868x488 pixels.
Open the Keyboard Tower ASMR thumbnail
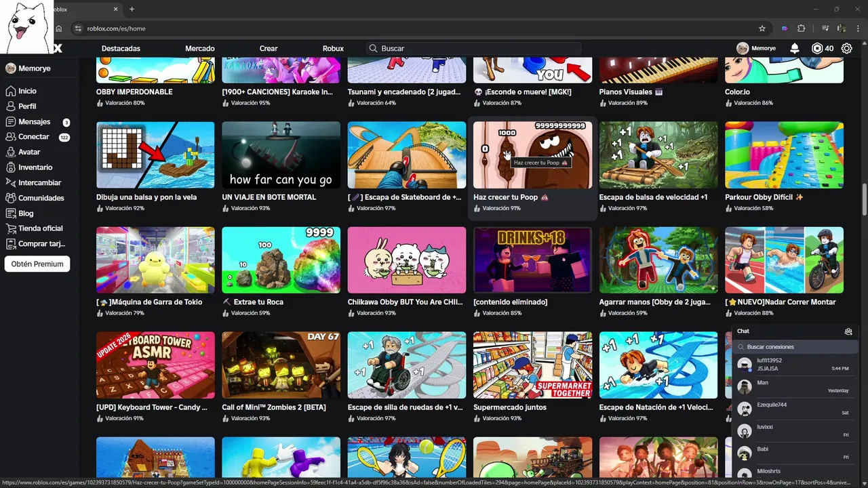coord(155,365)
